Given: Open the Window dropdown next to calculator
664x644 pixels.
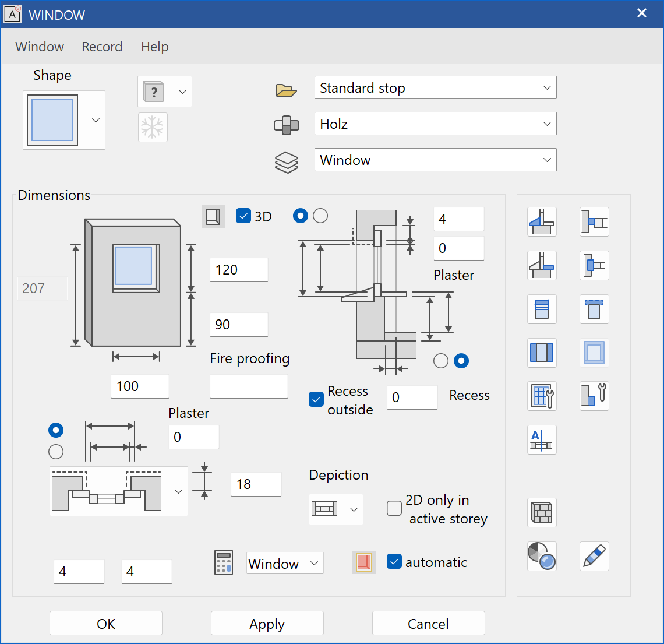Looking at the screenshot, I should 285,563.
